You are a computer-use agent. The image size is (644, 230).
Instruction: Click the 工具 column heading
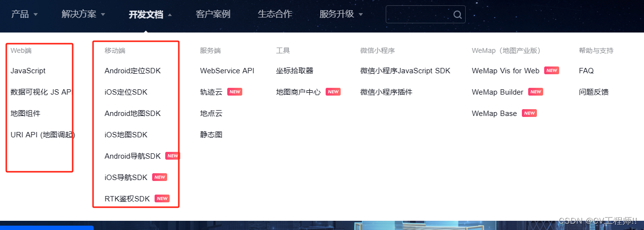tap(283, 50)
